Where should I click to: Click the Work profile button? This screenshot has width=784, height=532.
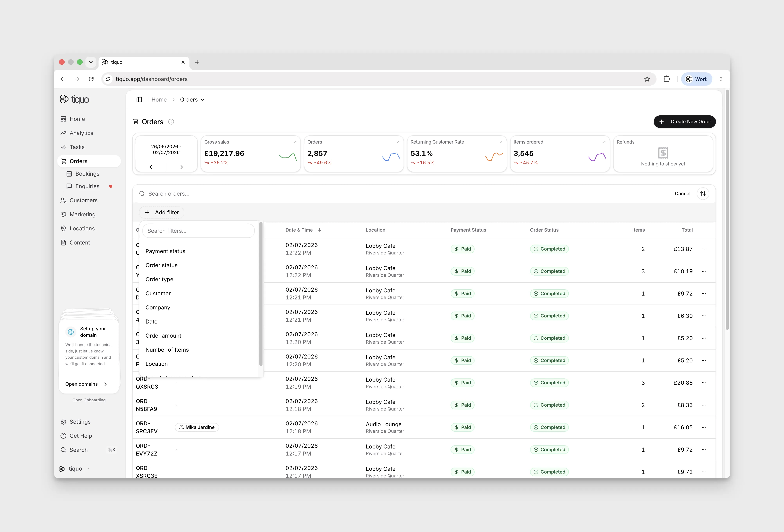(697, 79)
